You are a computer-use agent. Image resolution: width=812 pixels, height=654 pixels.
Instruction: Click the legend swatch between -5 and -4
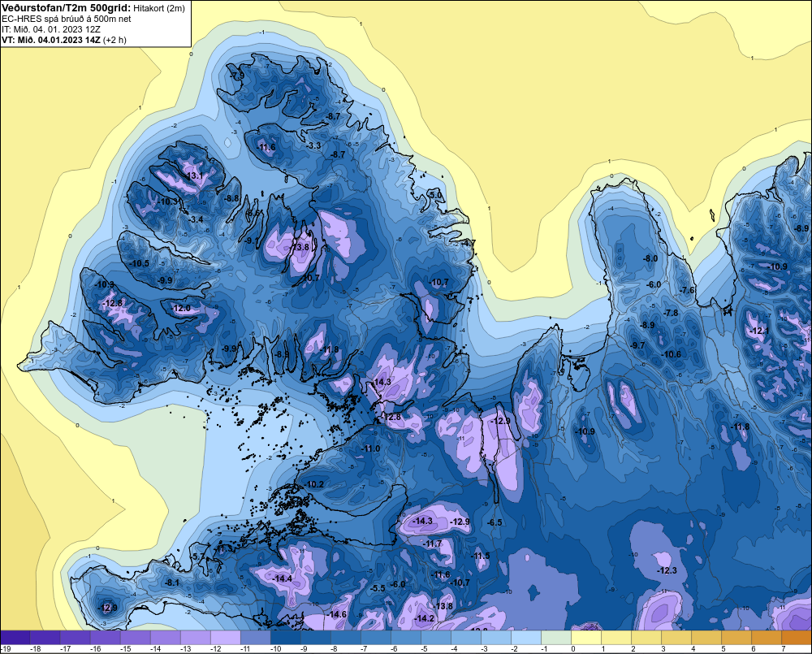tap(436, 638)
